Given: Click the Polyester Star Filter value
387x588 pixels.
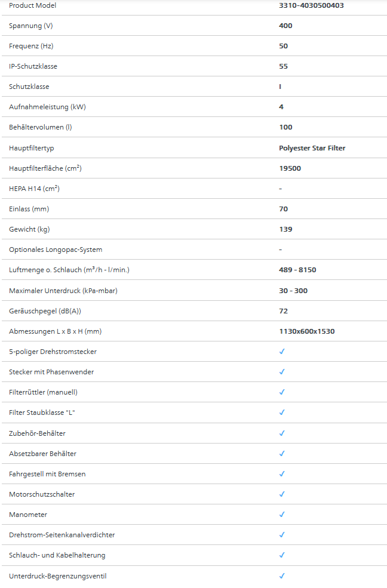Looking at the screenshot, I should pos(312,148).
